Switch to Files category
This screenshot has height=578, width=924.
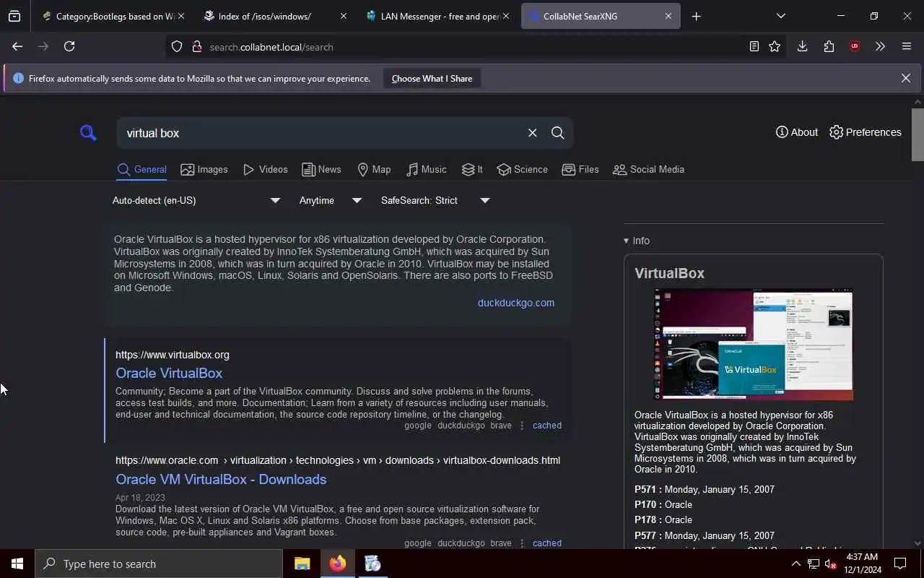coord(580,170)
